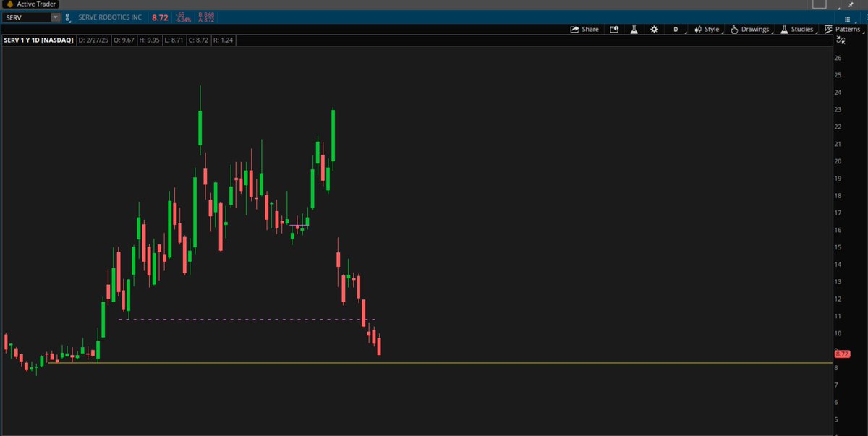Viewport: 868px width, 436px height.
Task: Click the dashed magenta price level line
Action: (x=247, y=319)
